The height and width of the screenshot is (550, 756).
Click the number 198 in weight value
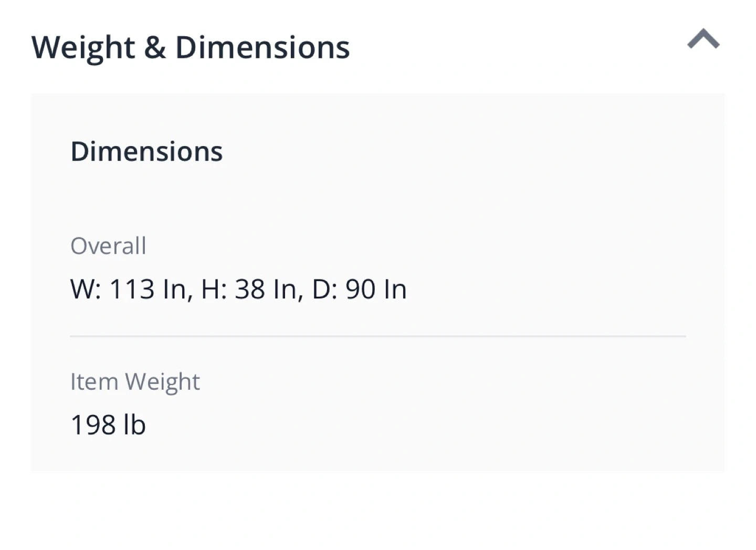coord(93,425)
